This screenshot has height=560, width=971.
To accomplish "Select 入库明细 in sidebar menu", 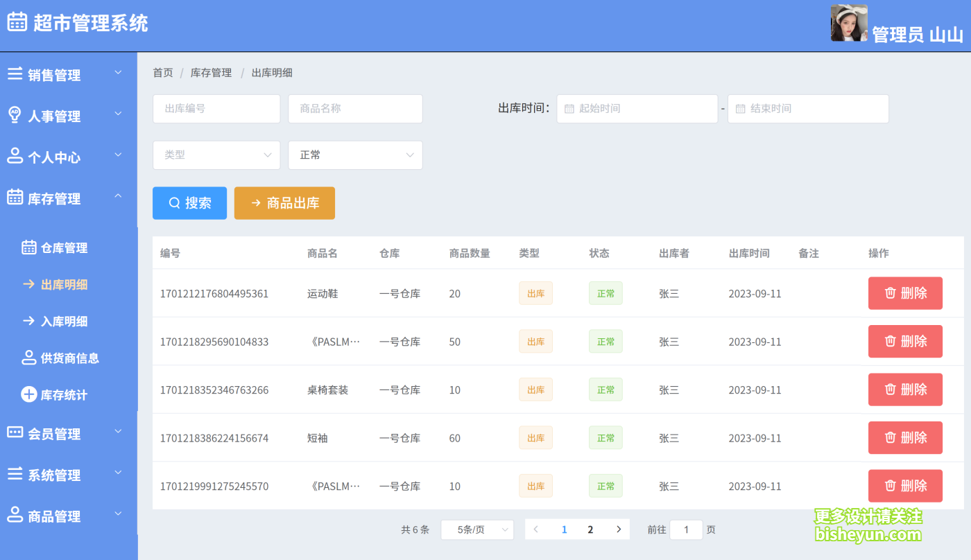I will click(64, 322).
